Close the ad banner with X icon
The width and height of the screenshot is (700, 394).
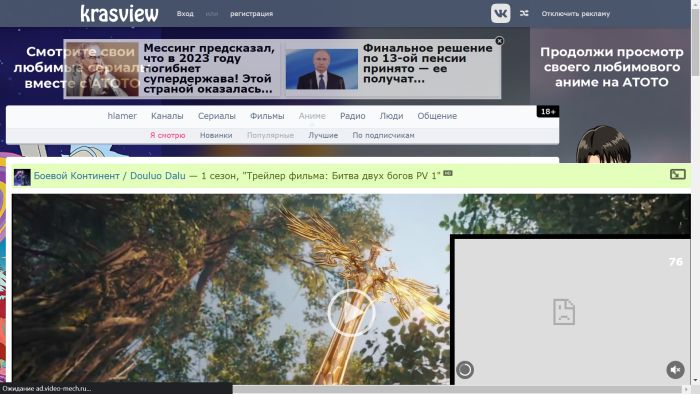click(x=500, y=41)
